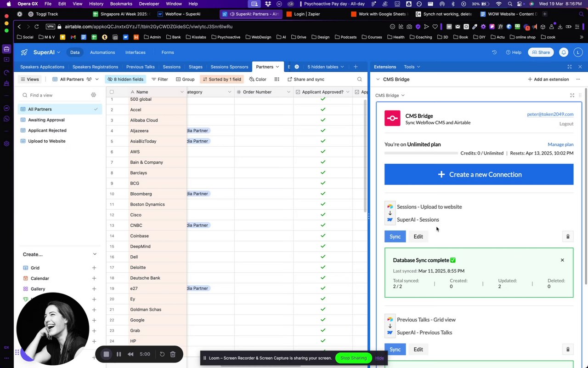Screen dimensions: 588x368
Task: Toggle the Views sidebar
Action: [29, 79]
